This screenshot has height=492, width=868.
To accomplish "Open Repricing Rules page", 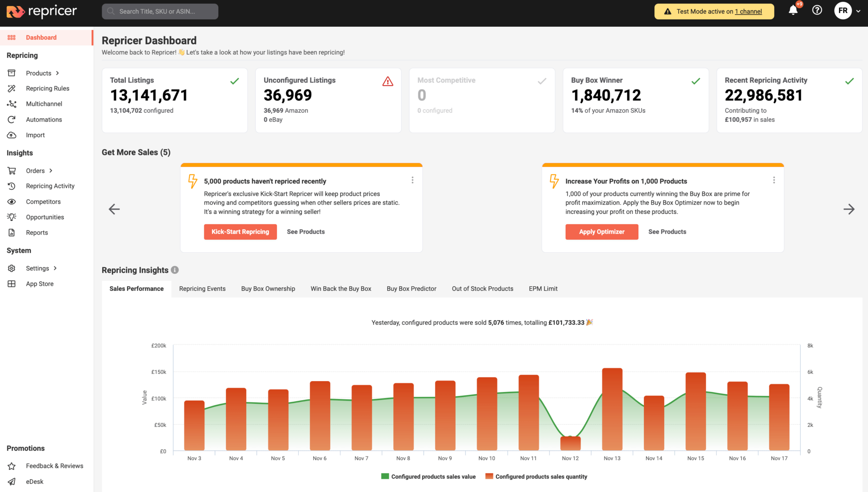I will [47, 88].
